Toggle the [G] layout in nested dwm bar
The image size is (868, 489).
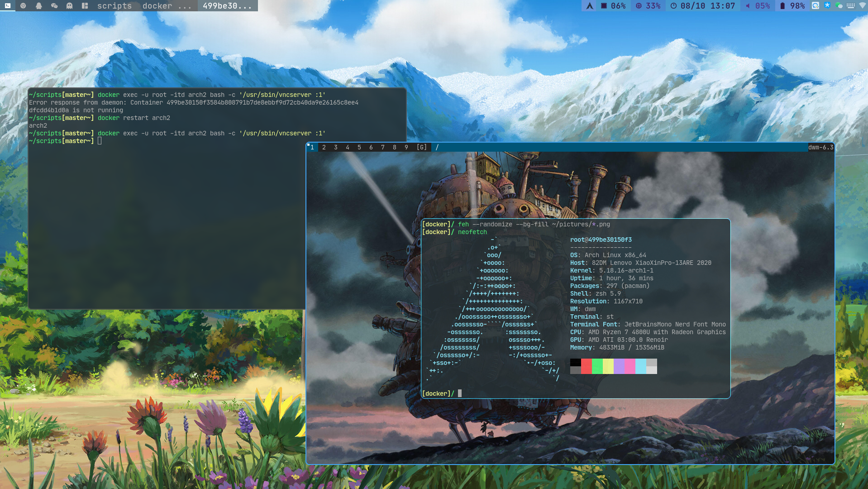[x=421, y=147]
